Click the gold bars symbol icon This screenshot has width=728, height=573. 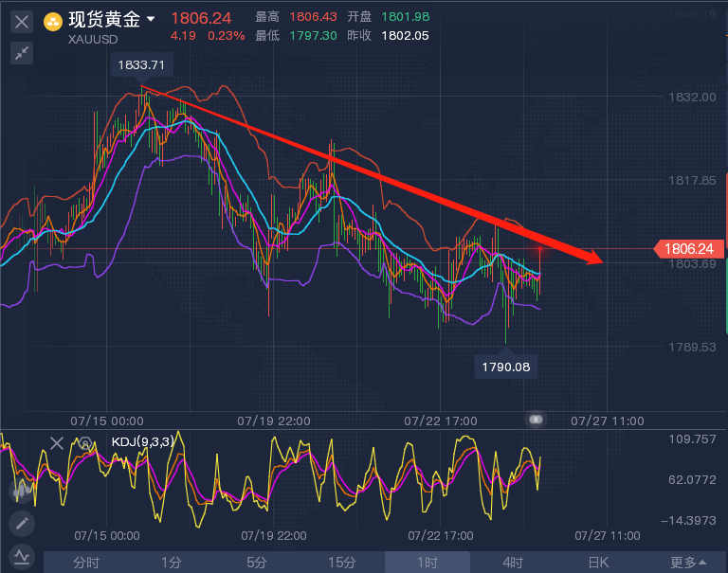[54, 20]
